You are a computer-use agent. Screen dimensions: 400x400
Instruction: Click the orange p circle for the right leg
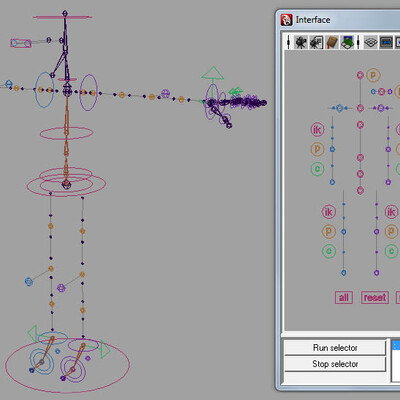pyautogui.click(x=391, y=231)
